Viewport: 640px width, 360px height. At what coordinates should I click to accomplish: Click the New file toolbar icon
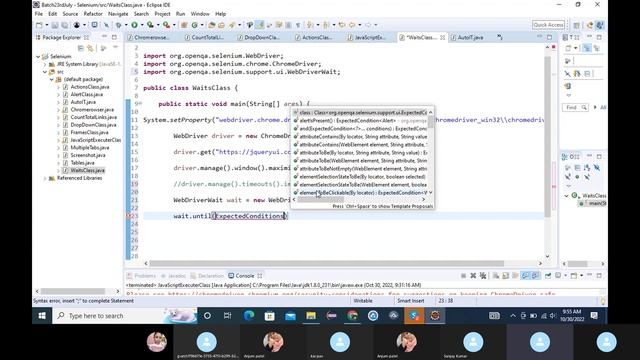point(39,25)
